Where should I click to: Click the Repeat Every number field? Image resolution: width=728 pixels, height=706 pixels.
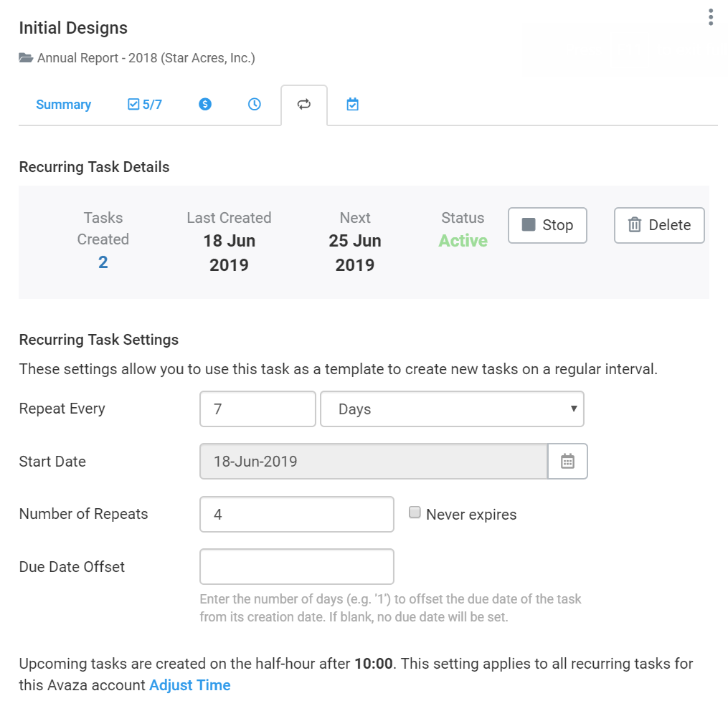pos(257,409)
